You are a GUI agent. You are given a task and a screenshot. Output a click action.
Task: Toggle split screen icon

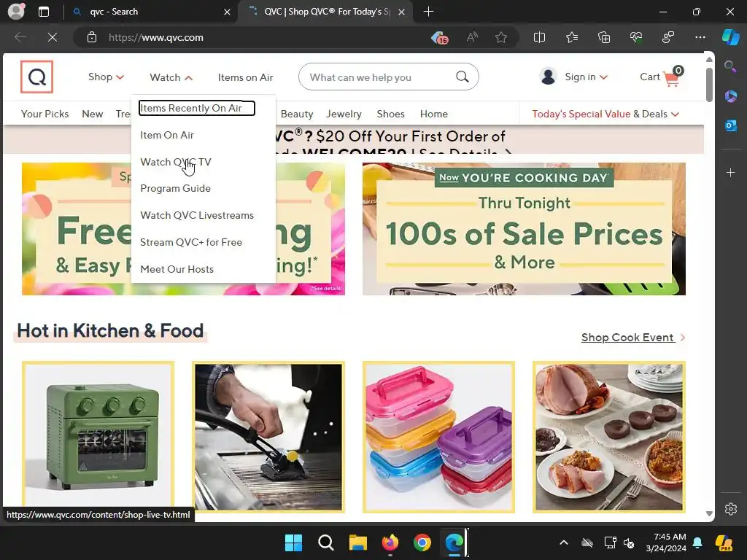[539, 37]
